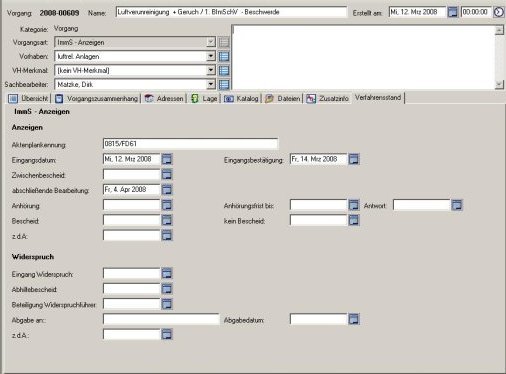Screen dimensions: 506x374
Task: Click the clock icon beside the time field
Action: [x=499, y=12]
